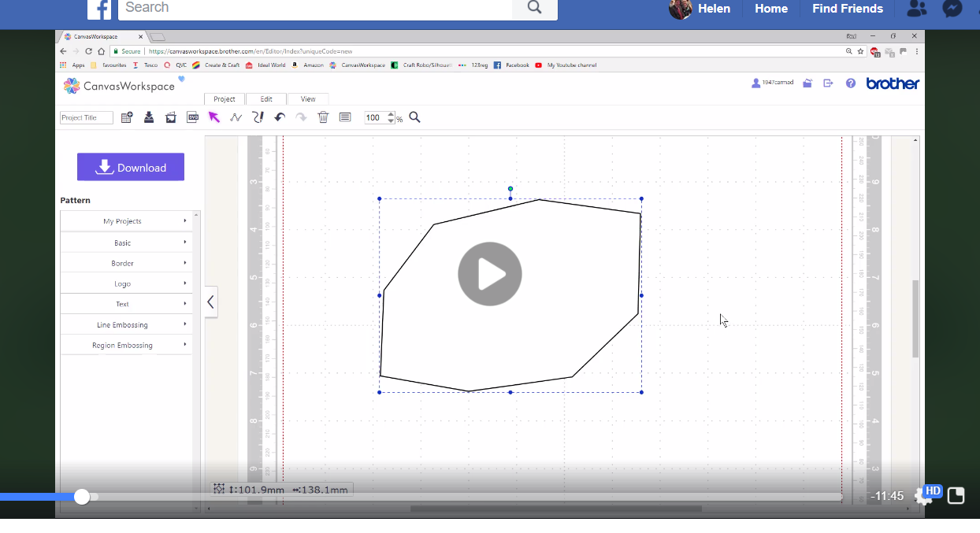Play the video with center play button
Viewport: 980px width, 533px height.
click(490, 274)
